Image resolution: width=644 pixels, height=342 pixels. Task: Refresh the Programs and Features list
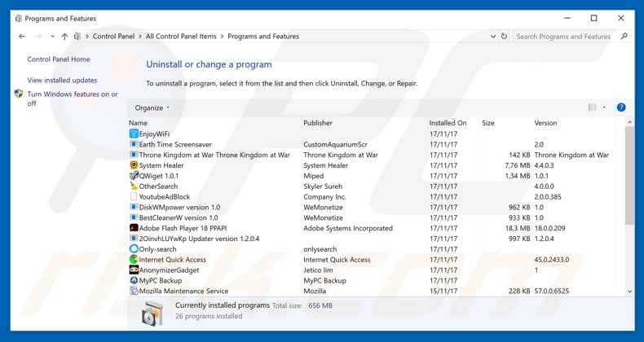tap(504, 36)
